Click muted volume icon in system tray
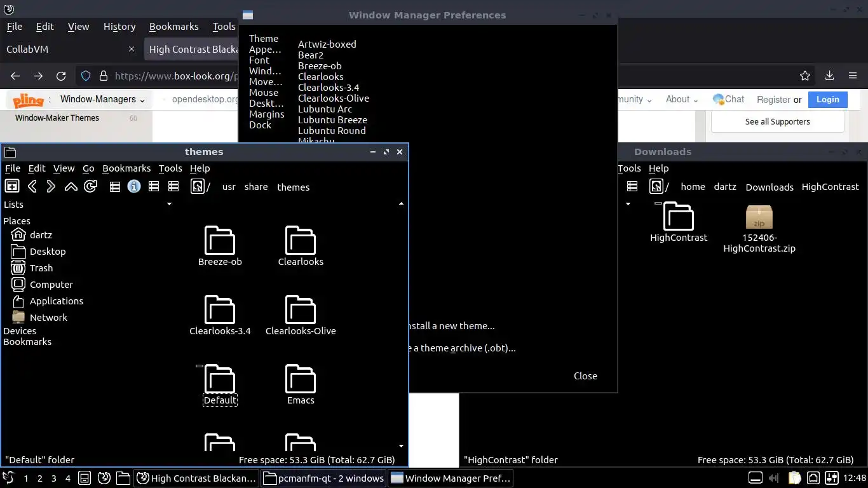 774,478
